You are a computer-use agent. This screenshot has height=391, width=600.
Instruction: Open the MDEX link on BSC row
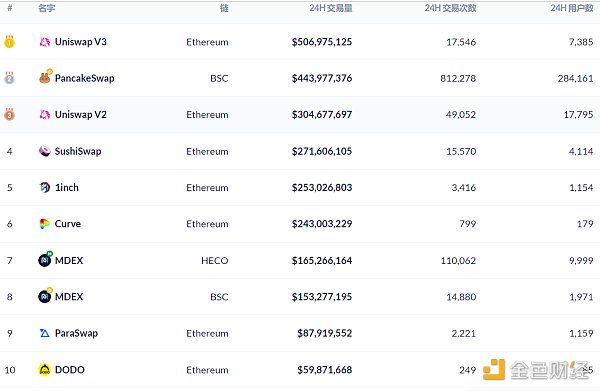69,297
